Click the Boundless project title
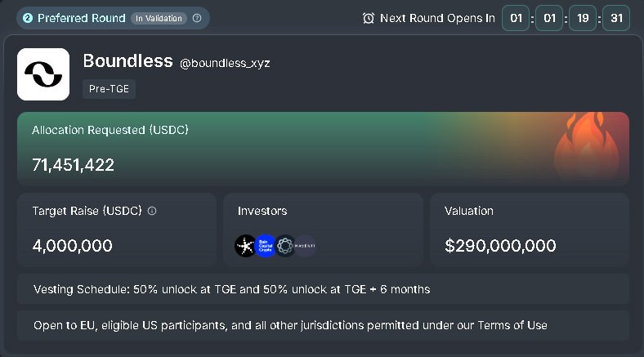The image size is (644, 357). coord(127,61)
